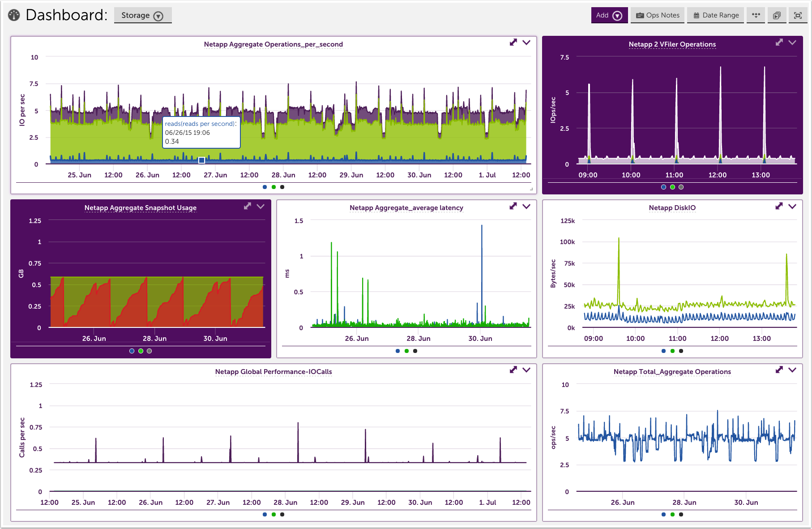Toggle black series in average latency legend
The width and height of the screenshot is (812, 529).
(x=415, y=351)
